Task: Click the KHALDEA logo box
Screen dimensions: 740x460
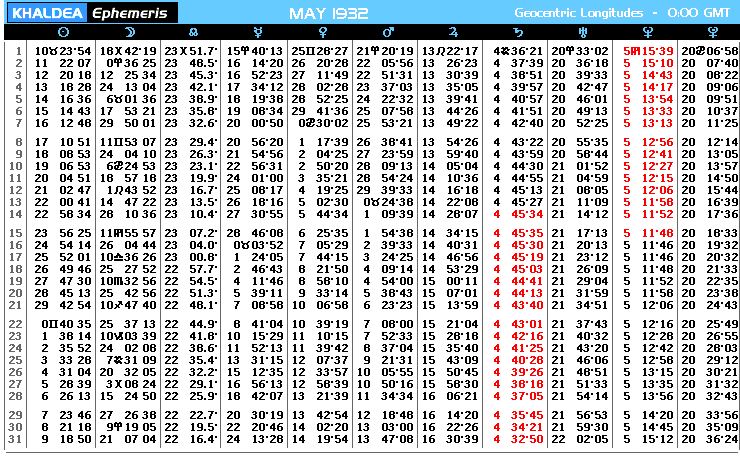Action: [x=47, y=13]
